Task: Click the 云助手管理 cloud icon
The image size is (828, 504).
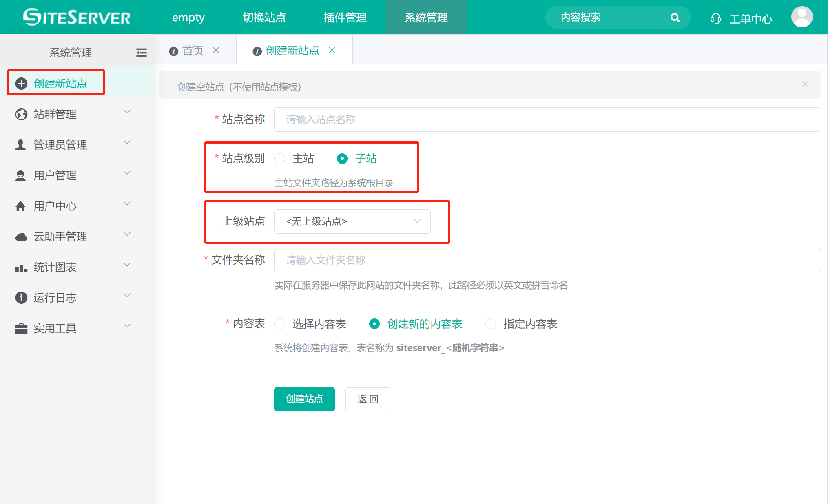Action: 21,237
